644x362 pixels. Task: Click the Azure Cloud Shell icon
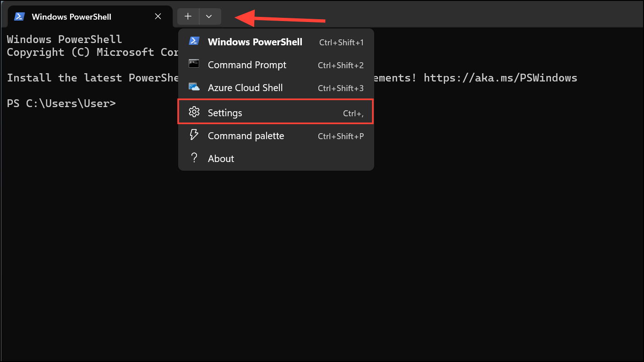click(194, 87)
